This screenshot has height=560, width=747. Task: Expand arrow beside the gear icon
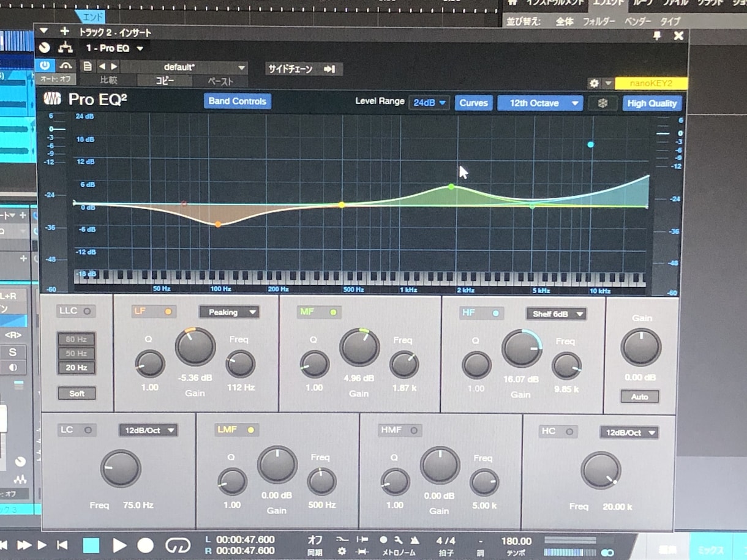coord(608,83)
